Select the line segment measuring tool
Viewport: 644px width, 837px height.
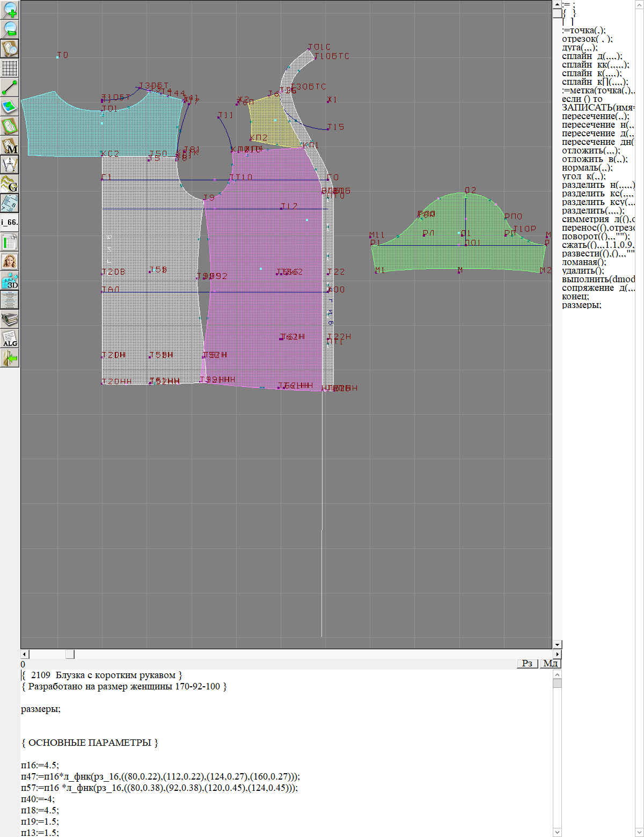[10, 87]
